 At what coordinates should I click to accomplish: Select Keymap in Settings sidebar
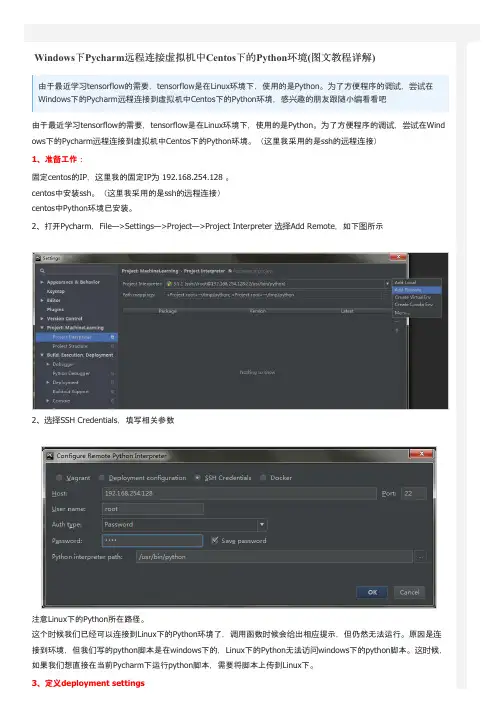point(56,291)
